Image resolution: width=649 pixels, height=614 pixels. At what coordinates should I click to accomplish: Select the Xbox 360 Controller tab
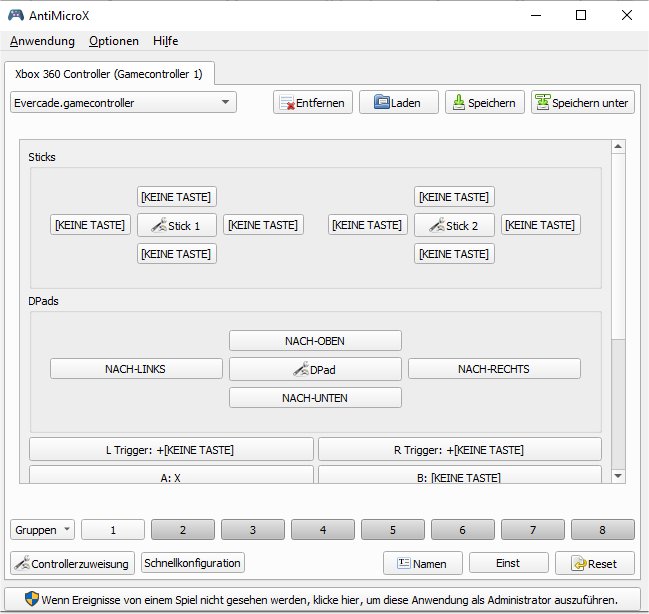(x=108, y=74)
